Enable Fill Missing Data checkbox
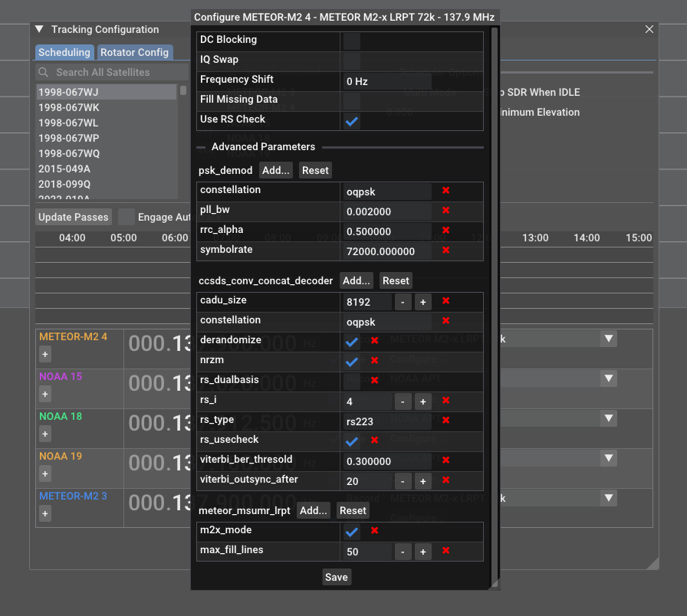 [x=351, y=101]
